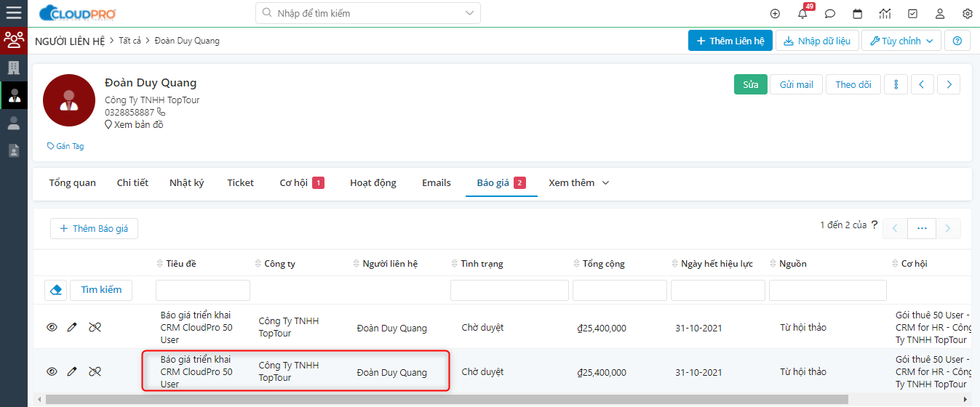Open the tasks checkbox icon in top bar

click(912, 13)
